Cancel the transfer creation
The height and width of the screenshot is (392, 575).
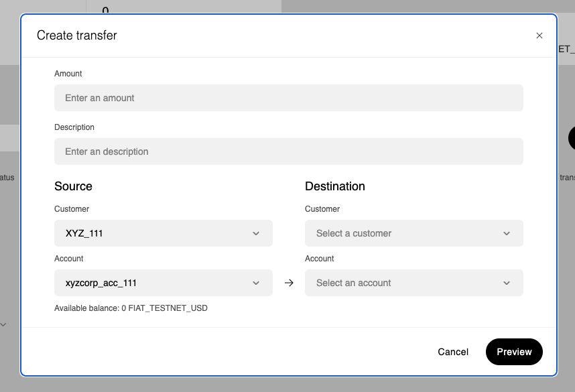(453, 352)
